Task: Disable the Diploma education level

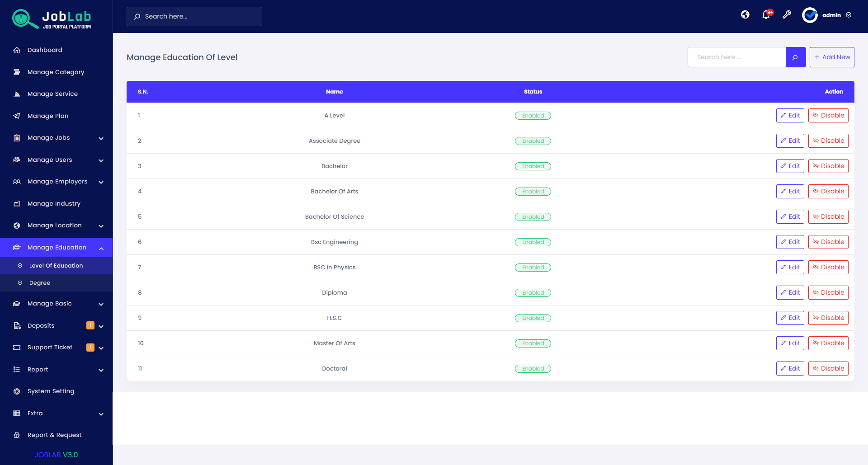Action: (828, 292)
